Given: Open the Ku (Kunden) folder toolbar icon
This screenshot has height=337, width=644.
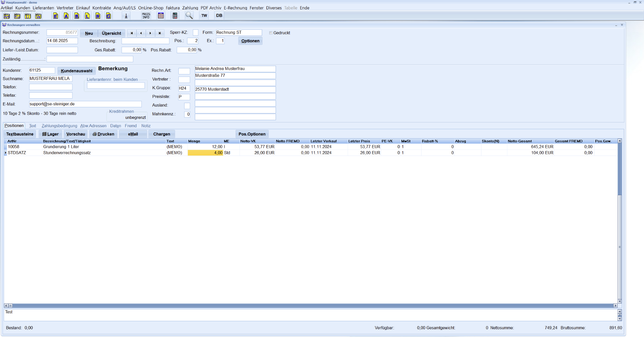Looking at the screenshot, I should 17,16.
